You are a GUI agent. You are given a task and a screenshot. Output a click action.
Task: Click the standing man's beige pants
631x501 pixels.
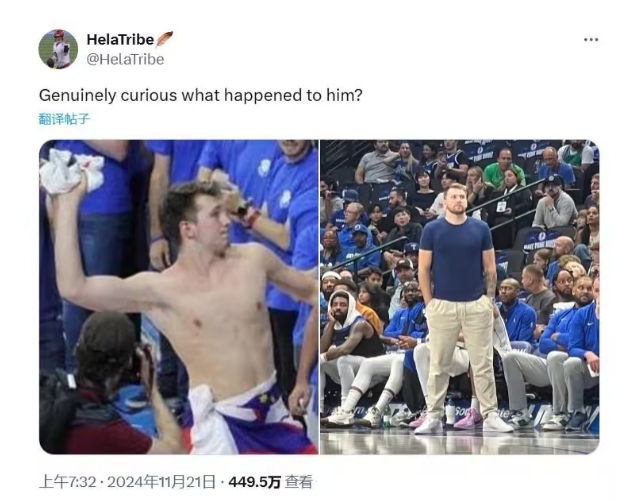(x=461, y=360)
